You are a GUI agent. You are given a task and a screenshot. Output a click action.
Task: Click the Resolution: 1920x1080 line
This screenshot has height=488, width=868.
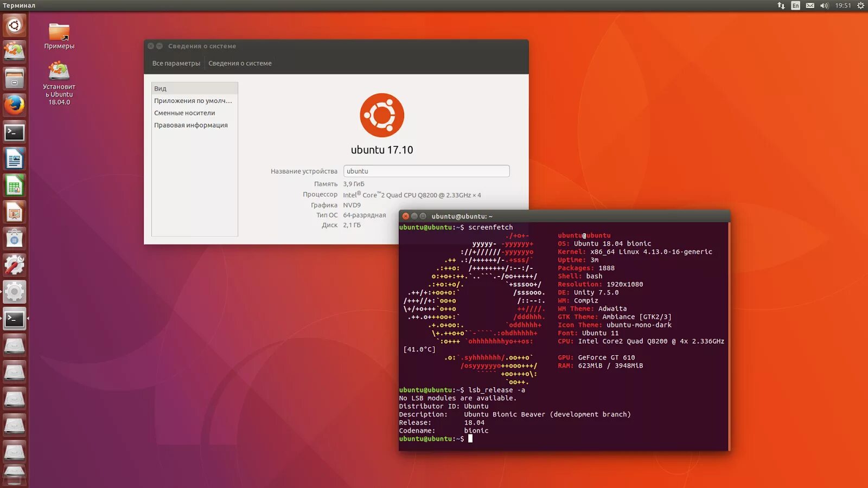(600, 284)
